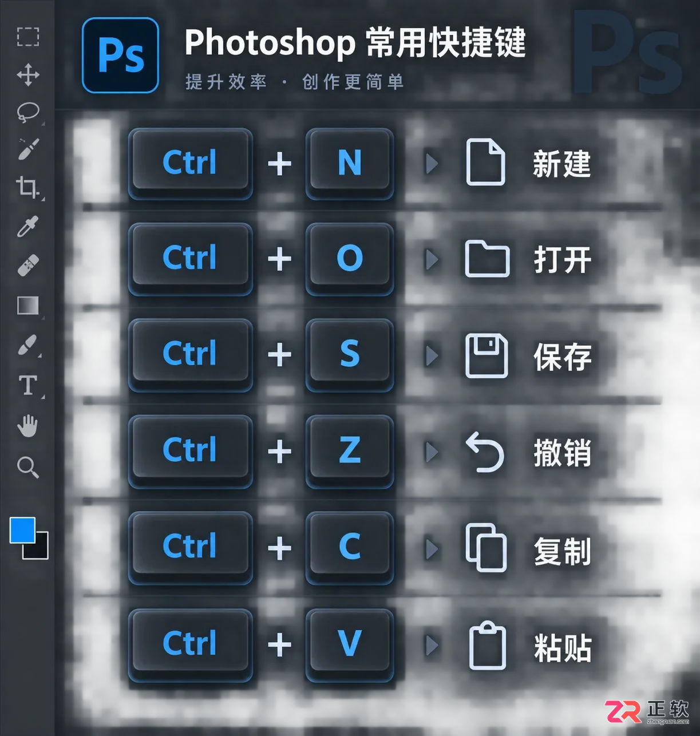Click the Photoshop Ps logo

pos(120,55)
